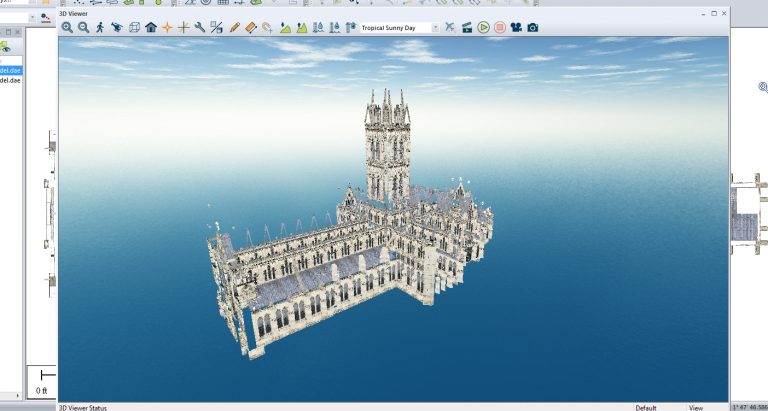Click the airplane flight path icon
This screenshot has height=411, width=768.
pos(450,27)
